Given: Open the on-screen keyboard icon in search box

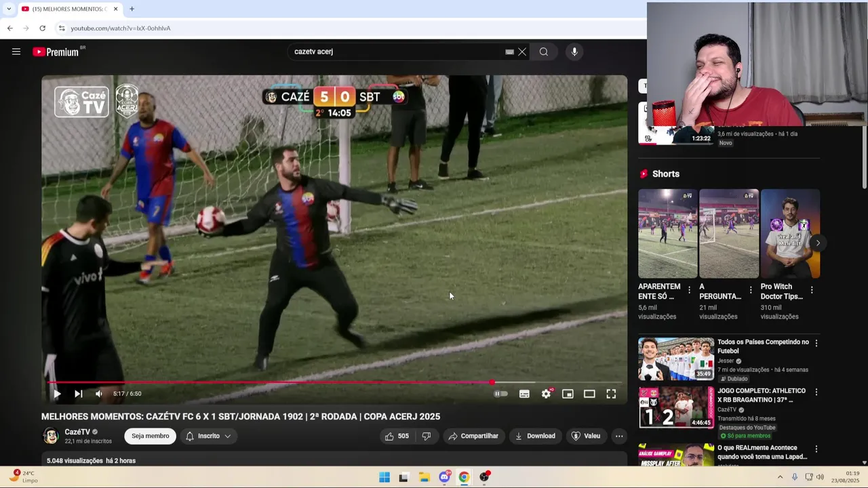Looking at the screenshot, I should click(x=509, y=52).
